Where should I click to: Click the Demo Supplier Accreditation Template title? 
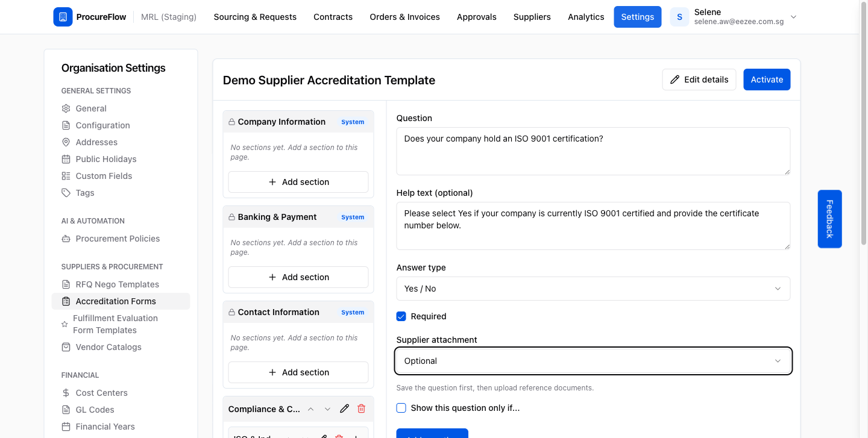[x=329, y=80]
